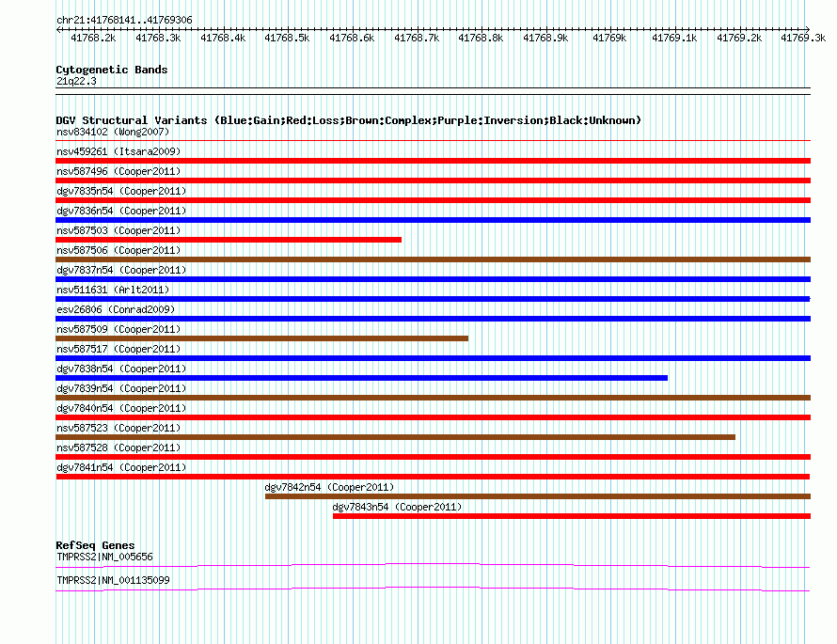Open variant esv26806 (Conrad2009) label
This screenshot has height=644, width=837.
pos(116,309)
